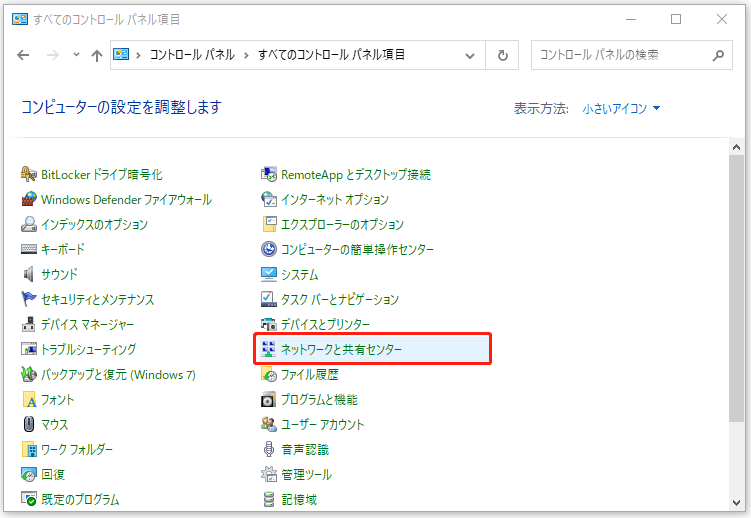Click the タスク バーとナビゲーション icon
The width and height of the screenshot is (751, 518).
(x=269, y=299)
